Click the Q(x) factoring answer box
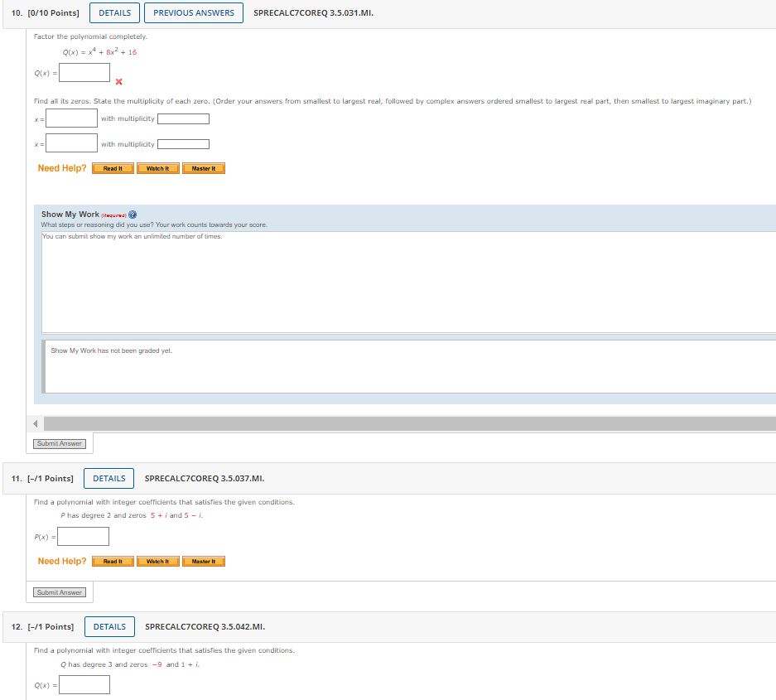Image resolution: width=776 pixels, height=700 pixels. pyautogui.click(x=85, y=72)
